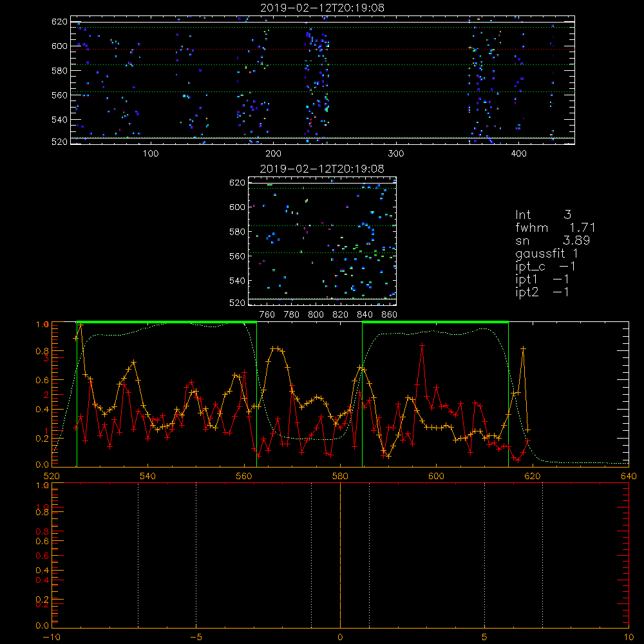Click green bar above left window of line plot
The height and width of the screenshot is (644, 644).
(167, 323)
